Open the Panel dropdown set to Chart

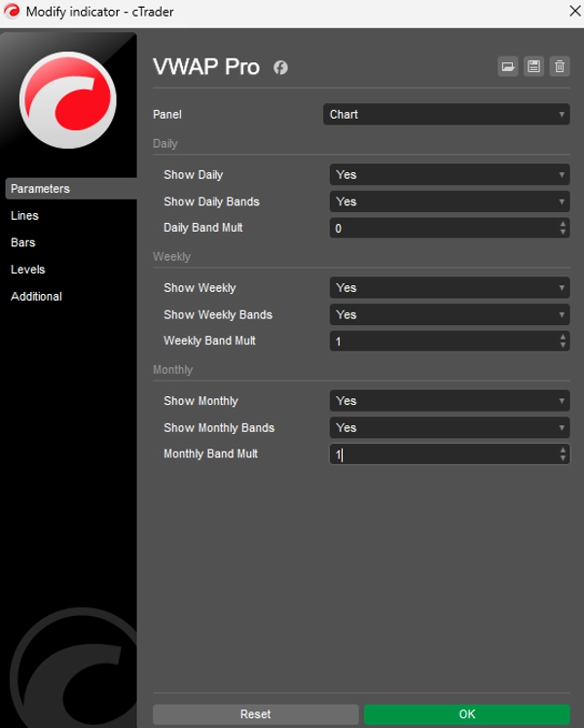pyautogui.click(x=446, y=115)
